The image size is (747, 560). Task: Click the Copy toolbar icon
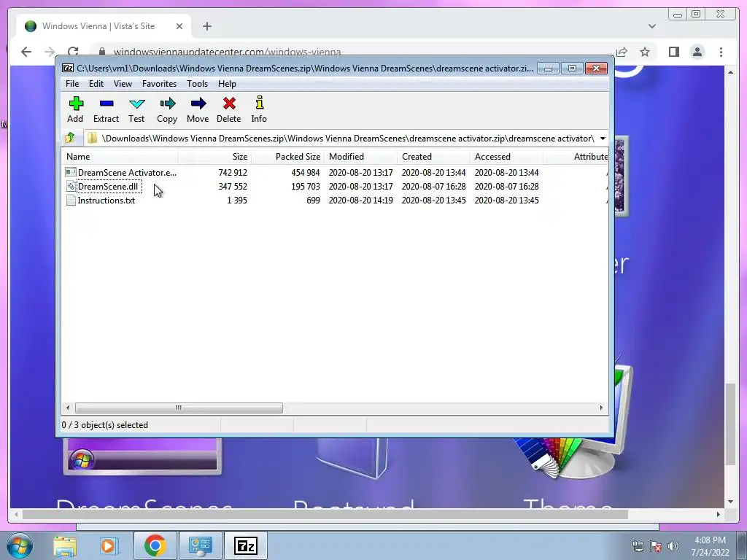click(167, 109)
